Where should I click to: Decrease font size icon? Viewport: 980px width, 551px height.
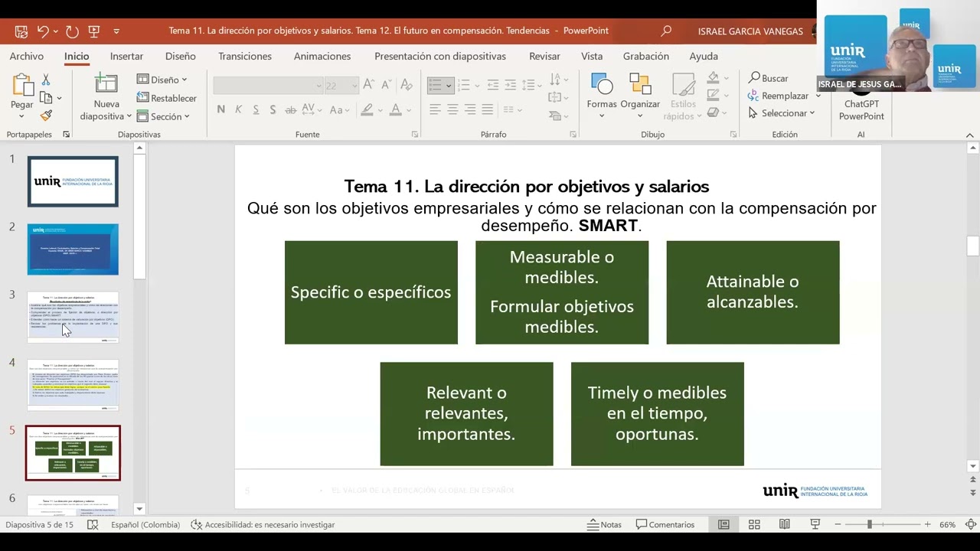[387, 86]
